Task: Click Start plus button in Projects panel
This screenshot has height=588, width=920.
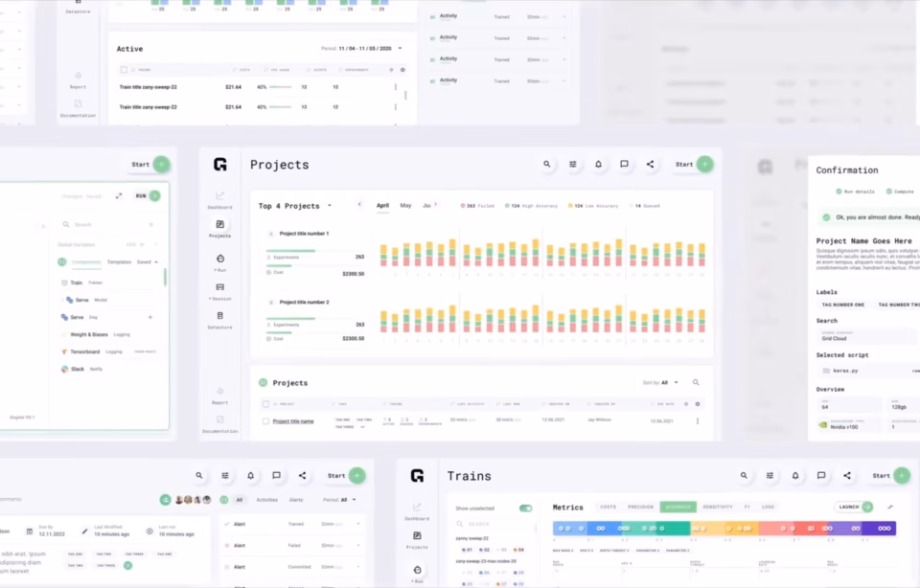Action: tap(705, 164)
